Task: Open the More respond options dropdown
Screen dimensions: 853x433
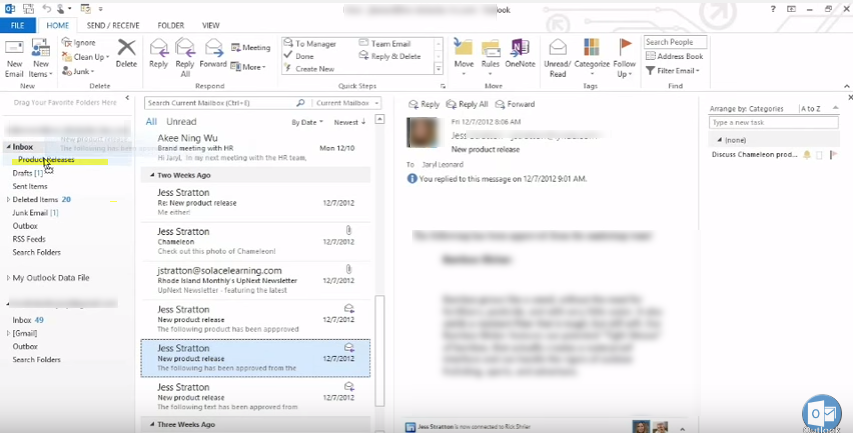Action: [248, 67]
